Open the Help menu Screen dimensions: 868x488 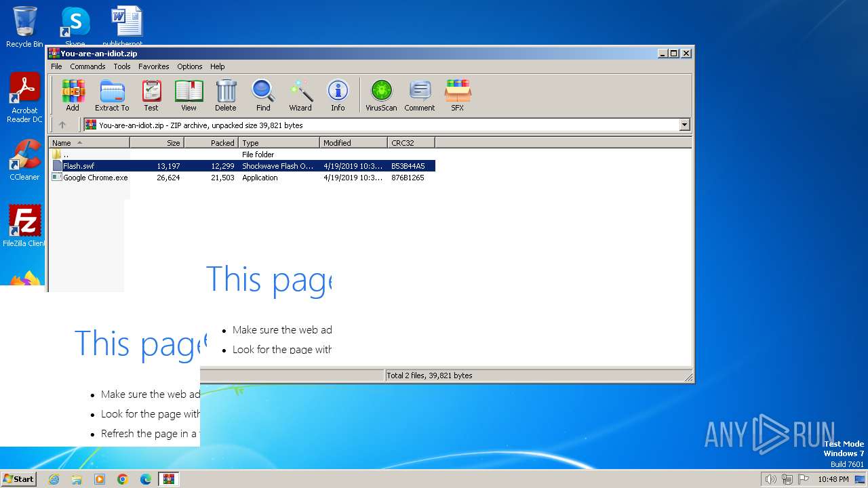[217, 66]
